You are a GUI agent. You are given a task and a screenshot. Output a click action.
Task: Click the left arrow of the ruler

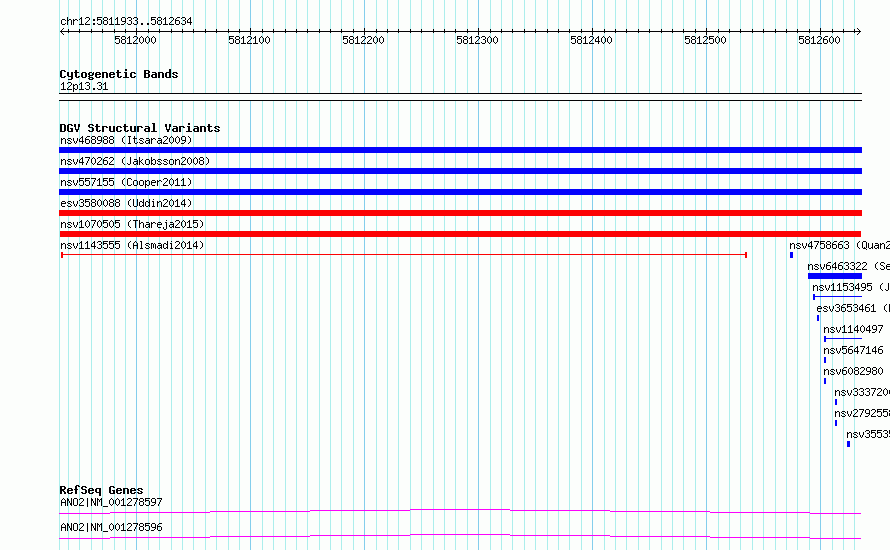pos(62,31)
